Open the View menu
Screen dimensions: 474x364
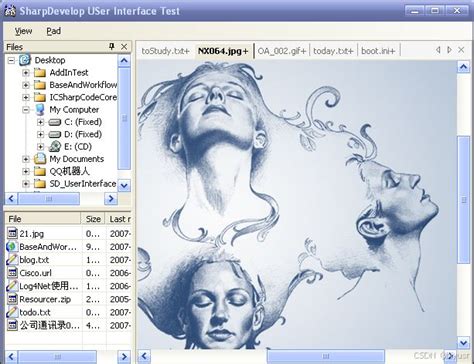[x=23, y=31]
